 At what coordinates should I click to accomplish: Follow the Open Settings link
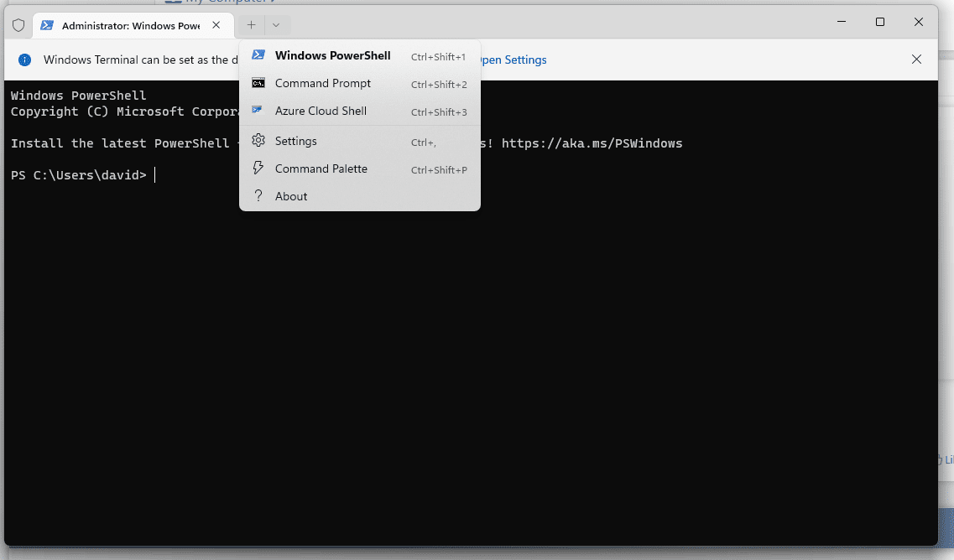[513, 60]
